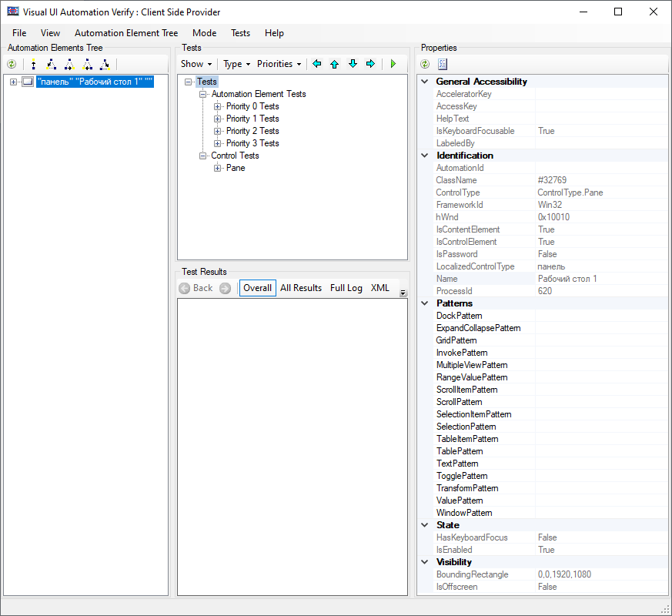Click the blue up arrow in Tests toolbar
Viewport: 672px width, 616px height.
pyautogui.click(x=334, y=64)
